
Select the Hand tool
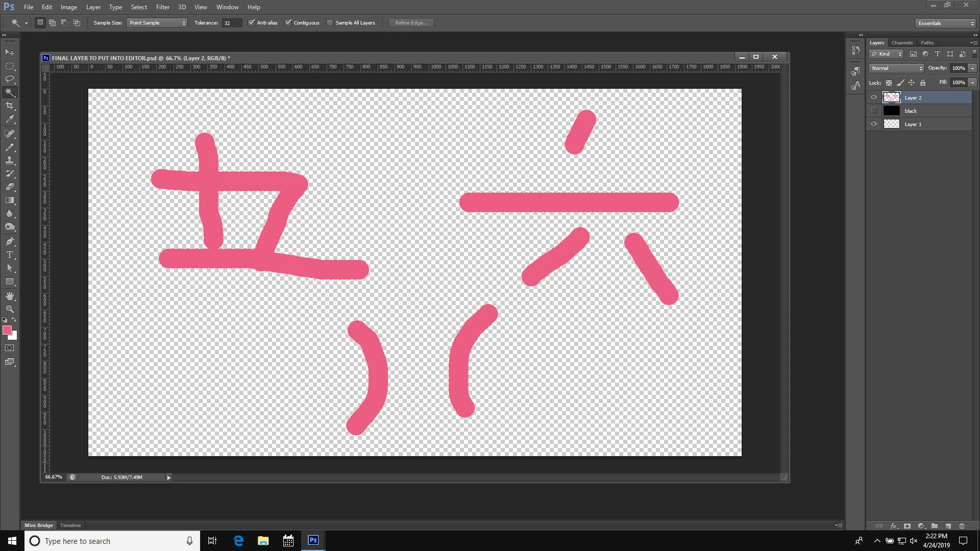pyautogui.click(x=10, y=296)
